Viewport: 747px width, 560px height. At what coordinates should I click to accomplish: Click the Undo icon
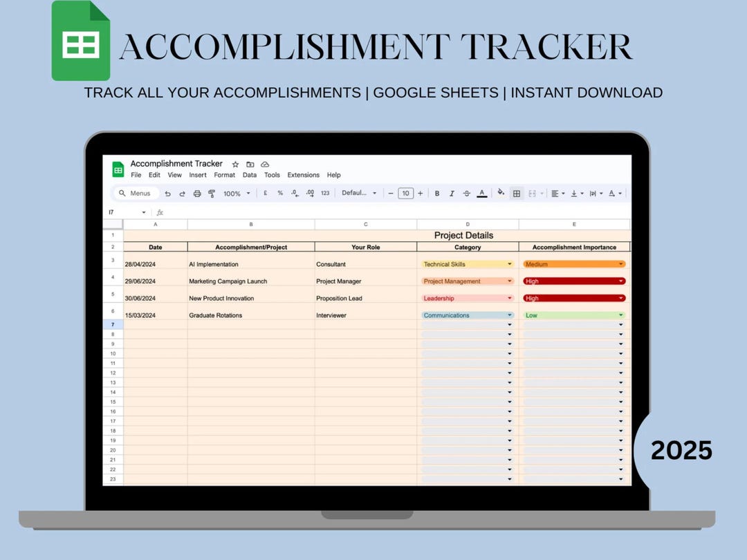[168, 194]
